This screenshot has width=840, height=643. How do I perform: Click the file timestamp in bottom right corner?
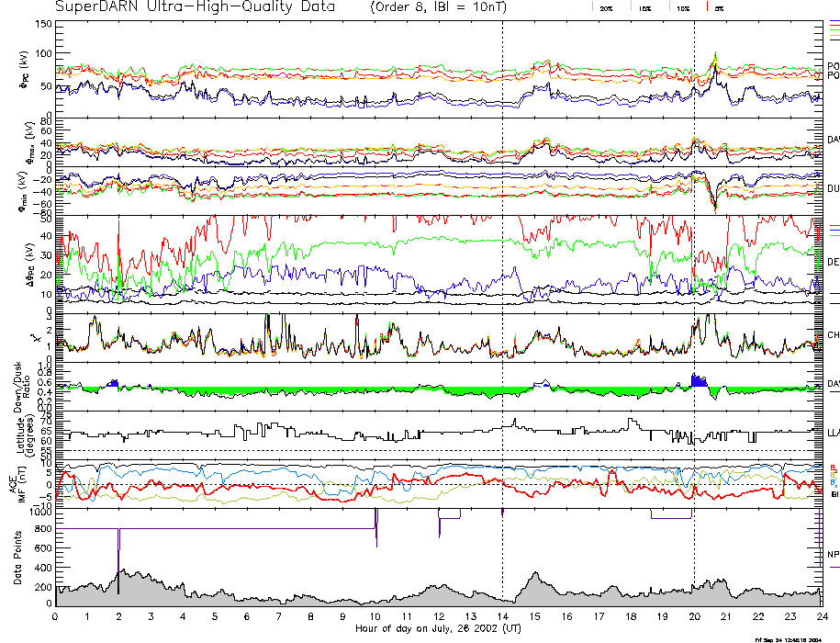click(788, 638)
